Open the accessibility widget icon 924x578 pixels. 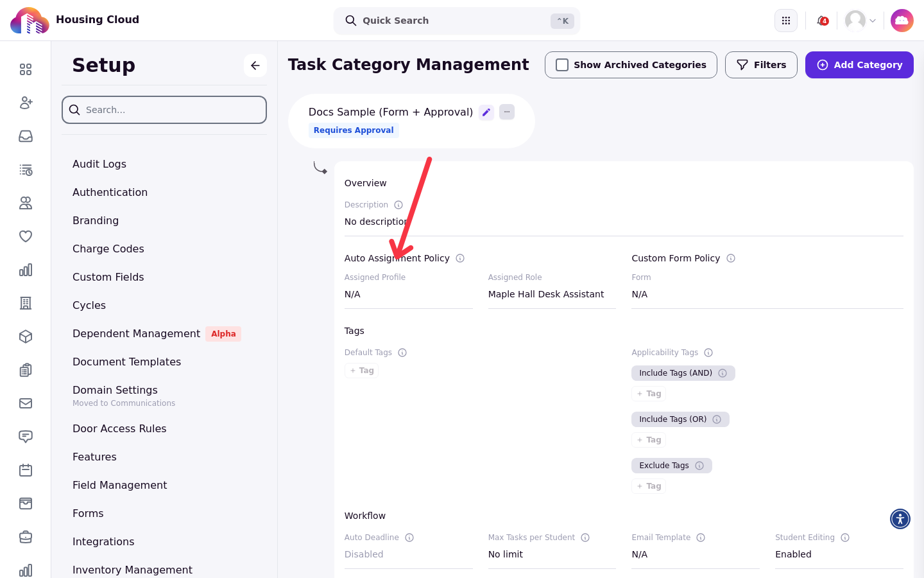point(900,519)
